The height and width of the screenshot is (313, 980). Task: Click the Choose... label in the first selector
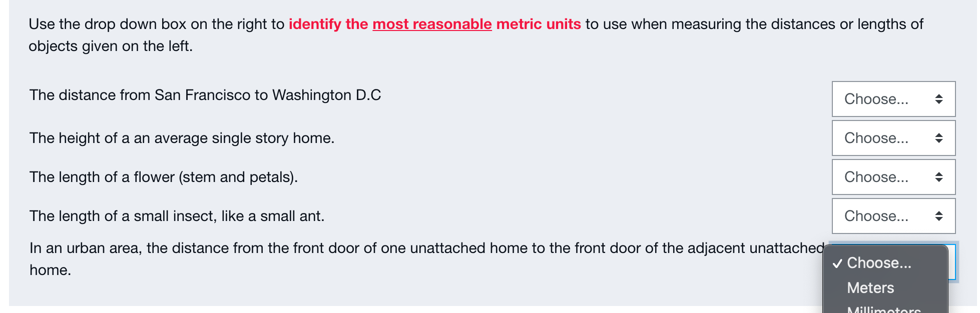pyautogui.click(x=875, y=99)
